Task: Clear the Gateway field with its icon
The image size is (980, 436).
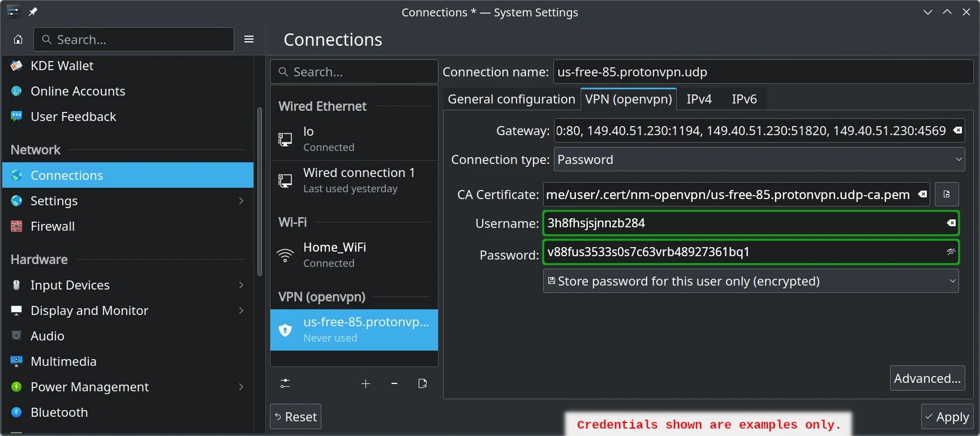Action: pyautogui.click(x=957, y=131)
